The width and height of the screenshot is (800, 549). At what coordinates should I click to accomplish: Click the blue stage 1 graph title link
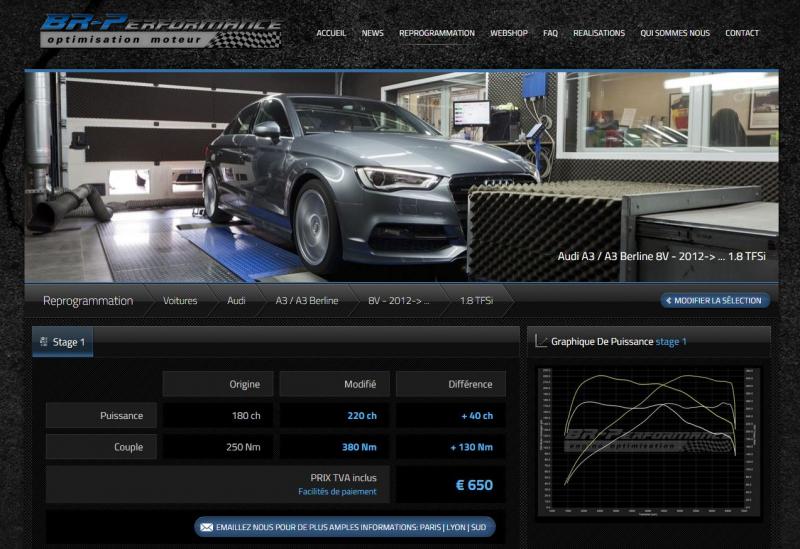click(671, 341)
